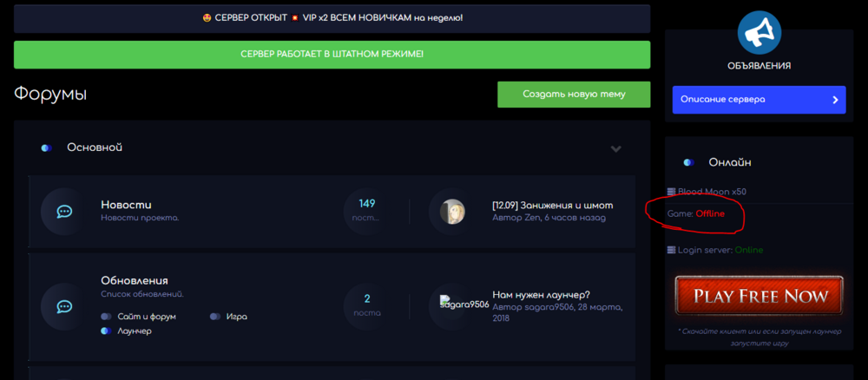868x380 pixels.
Task: Click the server icon beside Login server
Action: coord(671,250)
